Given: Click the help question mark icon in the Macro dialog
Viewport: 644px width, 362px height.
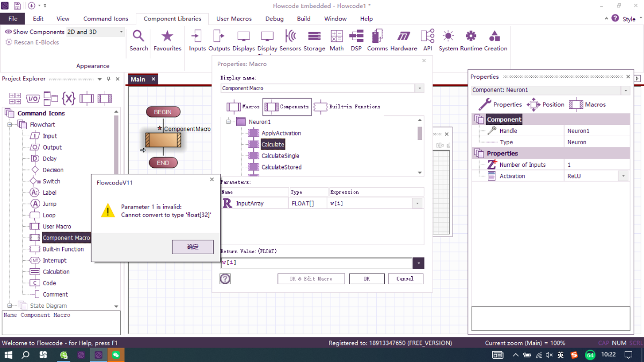Looking at the screenshot, I should pyautogui.click(x=225, y=279).
